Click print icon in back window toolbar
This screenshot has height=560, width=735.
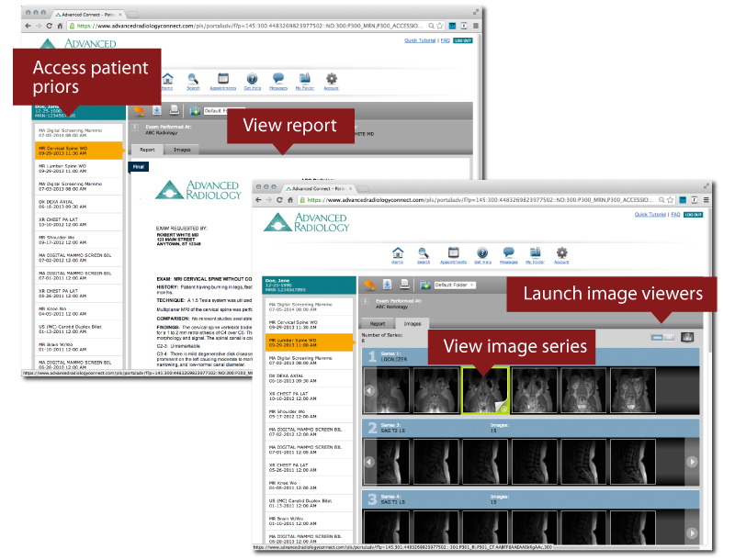tap(175, 110)
